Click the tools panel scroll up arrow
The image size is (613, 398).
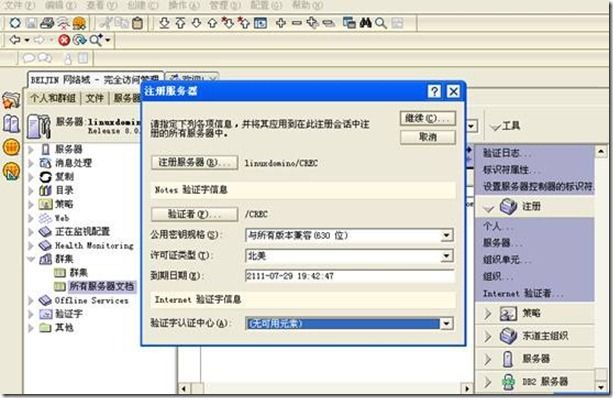(x=601, y=151)
